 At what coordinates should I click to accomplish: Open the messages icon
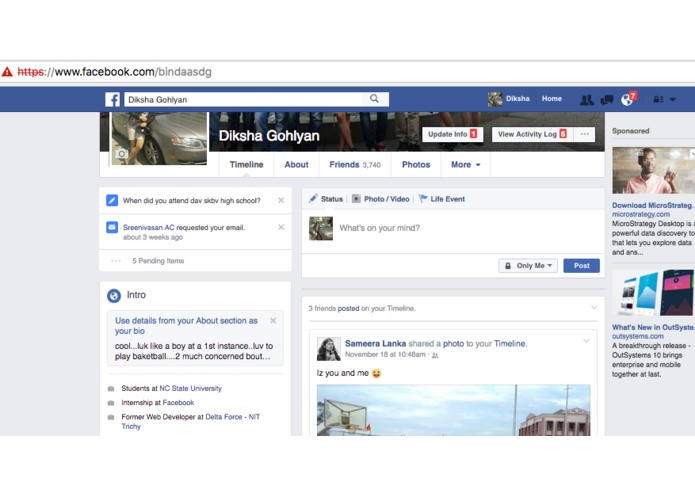[x=607, y=100]
